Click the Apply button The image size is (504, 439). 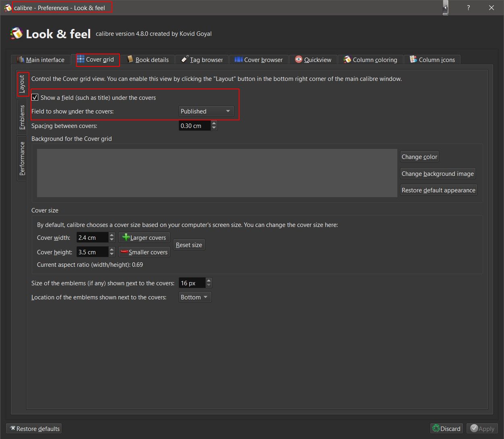pos(482,429)
